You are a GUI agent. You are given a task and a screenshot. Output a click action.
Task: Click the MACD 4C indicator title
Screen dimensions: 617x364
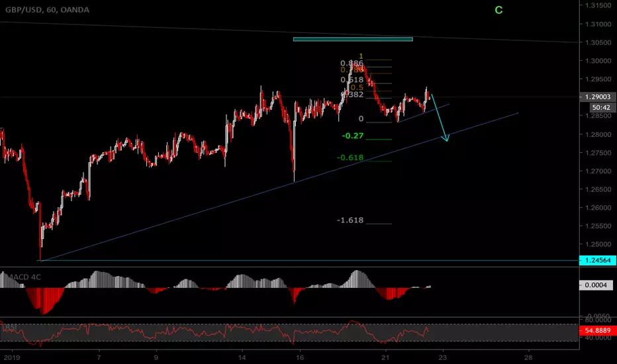(24, 277)
